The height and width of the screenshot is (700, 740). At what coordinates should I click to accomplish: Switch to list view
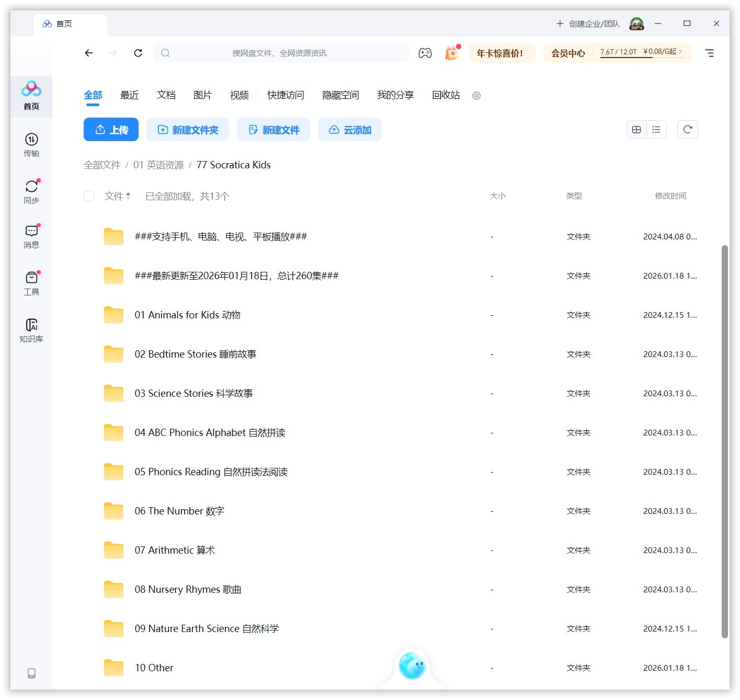[x=656, y=129]
